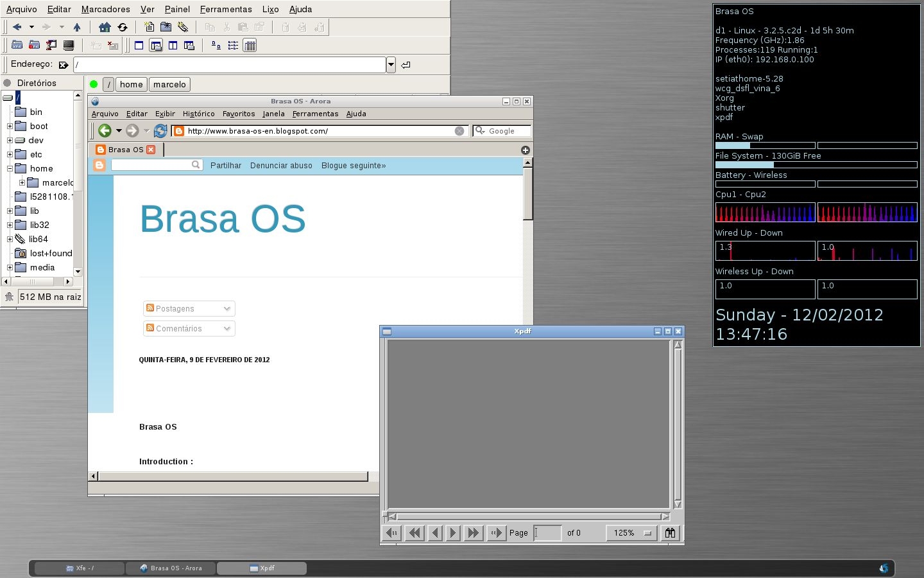Go to previous page in Xpdf

pos(435,532)
